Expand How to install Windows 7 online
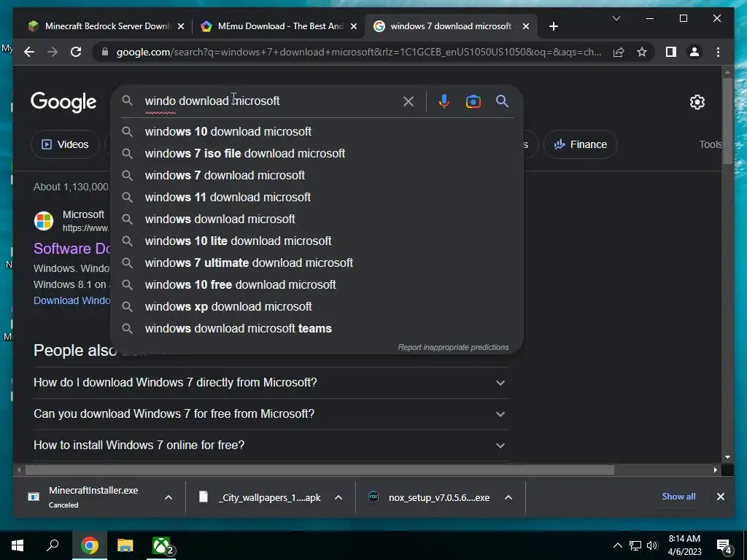The width and height of the screenshot is (747, 560). (x=270, y=446)
